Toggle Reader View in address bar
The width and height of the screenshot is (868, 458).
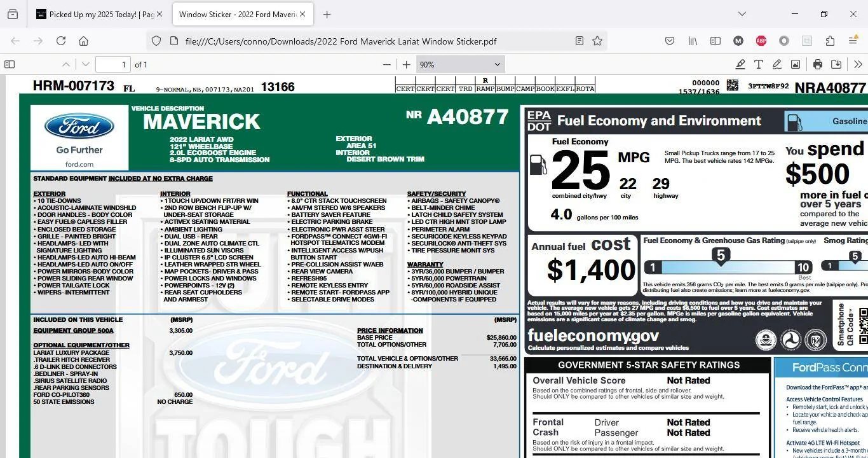(x=580, y=41)
